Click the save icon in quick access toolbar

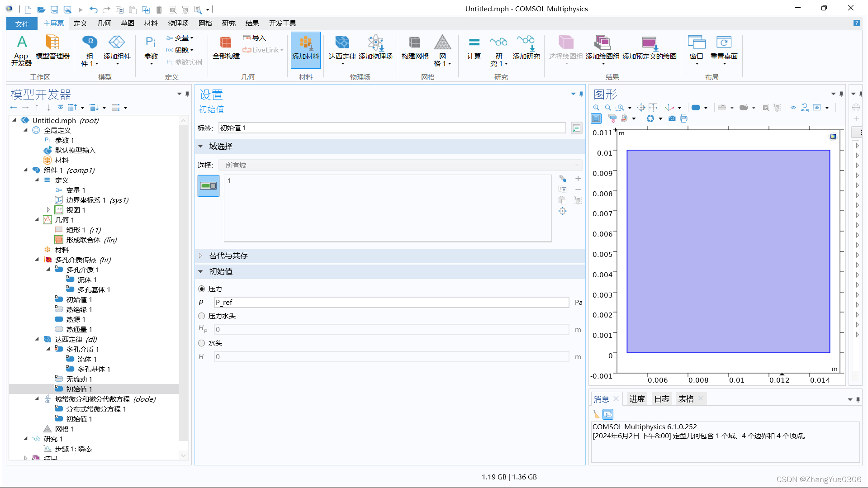point(54,9)
